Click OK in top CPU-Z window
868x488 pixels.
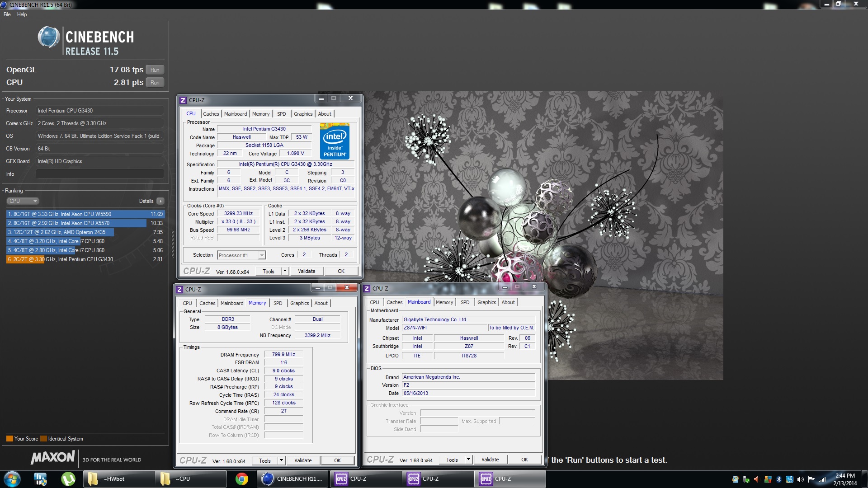click(341, 272)
